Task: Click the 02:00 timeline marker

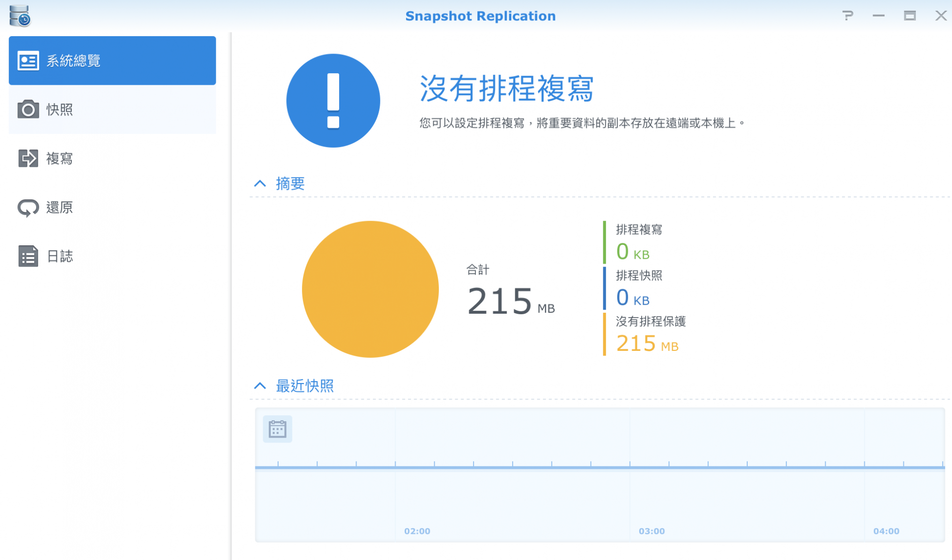Action: (417, 531)
